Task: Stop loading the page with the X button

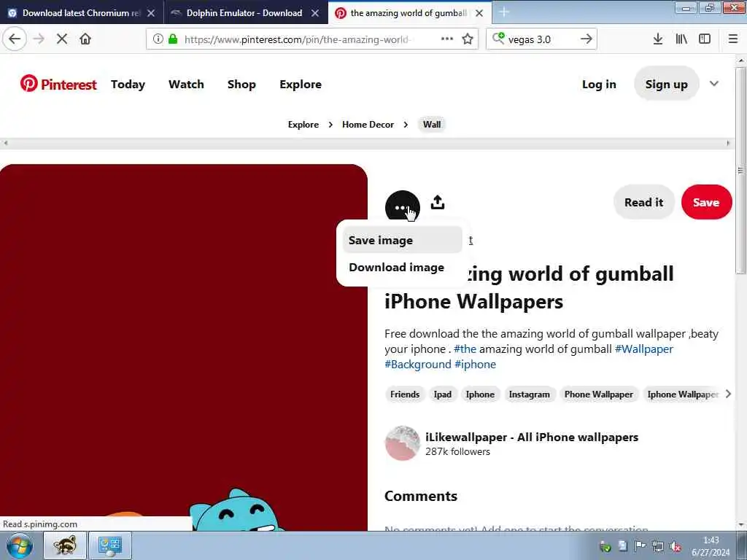Action: pyautogui.click(x=62, y=39)
